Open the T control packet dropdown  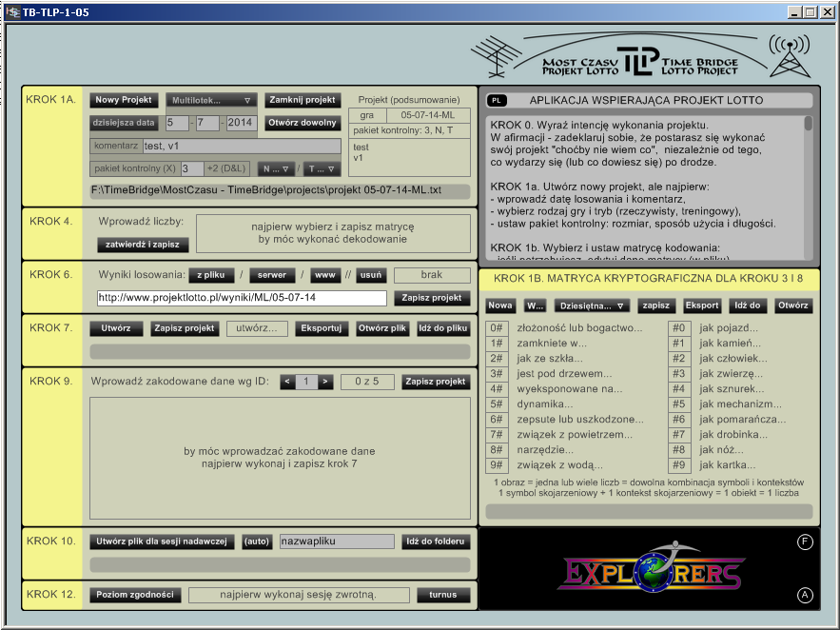[322, 168]
